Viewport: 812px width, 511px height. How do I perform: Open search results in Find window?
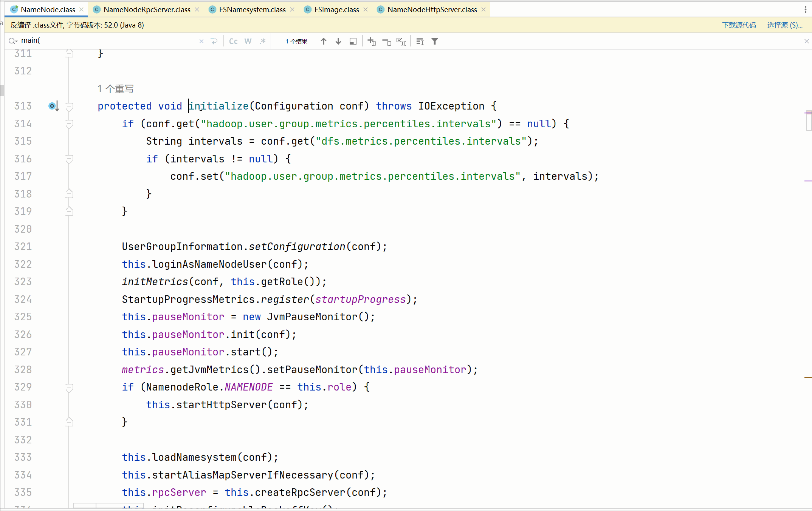(353, 41)
